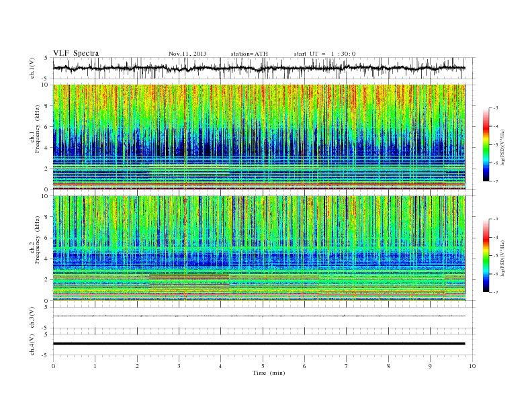Select the "start UT = 1:30:0" header text
This screenshot has height=411, width=532.
pyautogui.click(x=324, y=54)
